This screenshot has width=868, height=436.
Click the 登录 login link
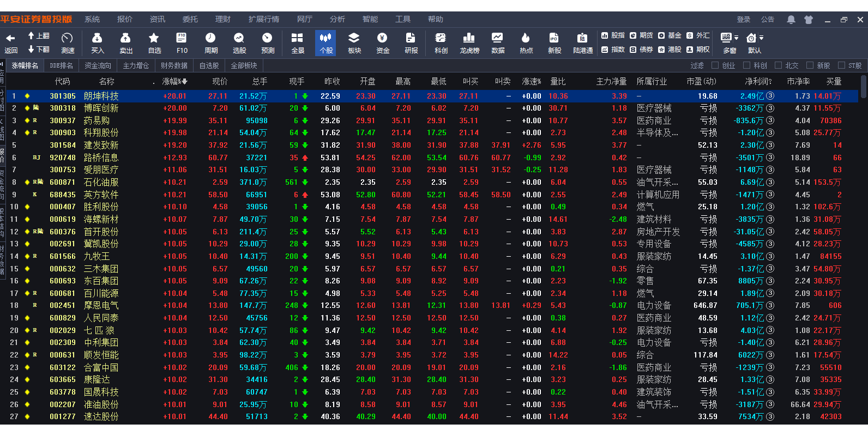[x=744, y=20]
